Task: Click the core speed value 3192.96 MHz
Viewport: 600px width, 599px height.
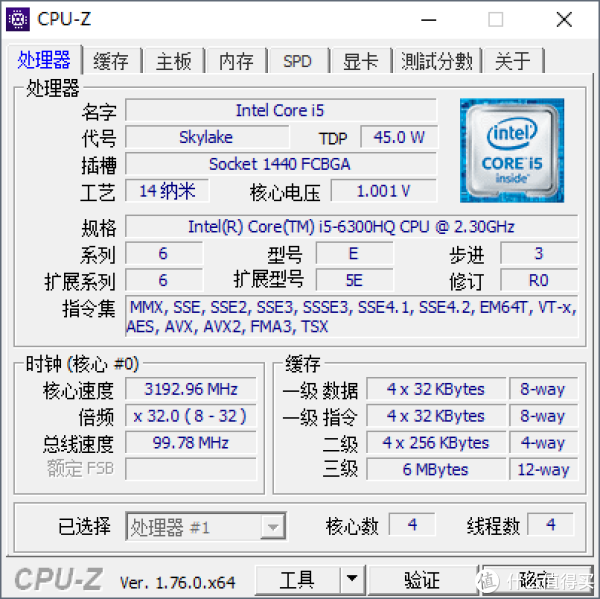Action: pyautogui.click(x=191, y=389)
